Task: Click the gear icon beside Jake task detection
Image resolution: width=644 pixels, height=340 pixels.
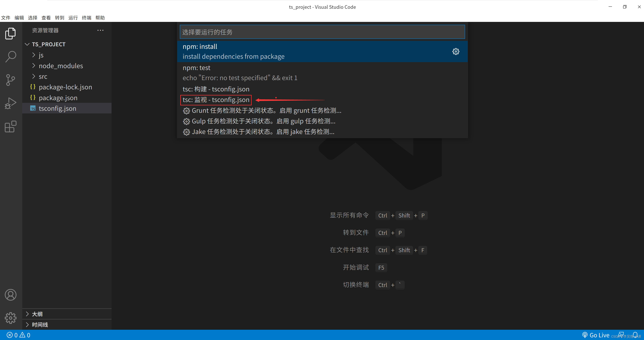Action: (x=186, y=132)
